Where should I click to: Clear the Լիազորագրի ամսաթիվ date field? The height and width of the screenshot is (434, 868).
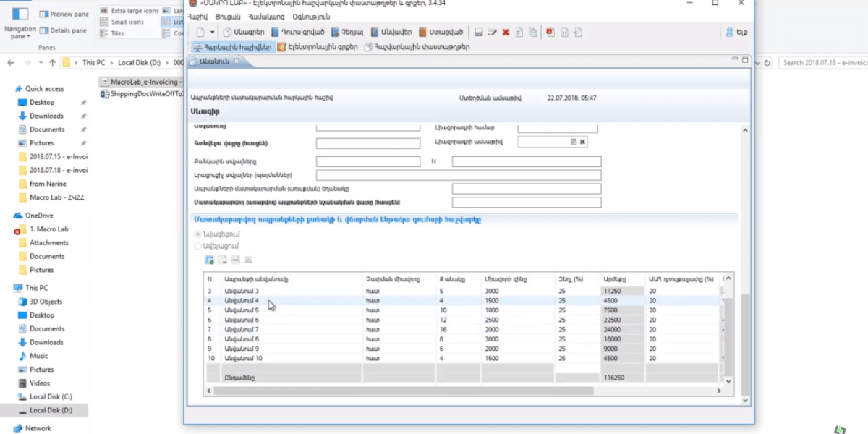[x=582, y=142]
